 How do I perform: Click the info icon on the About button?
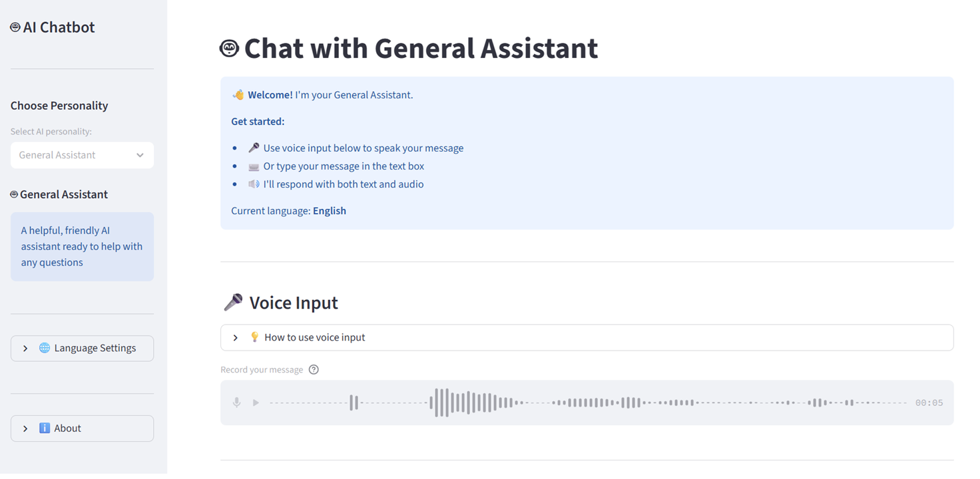(x=45, y=428)
